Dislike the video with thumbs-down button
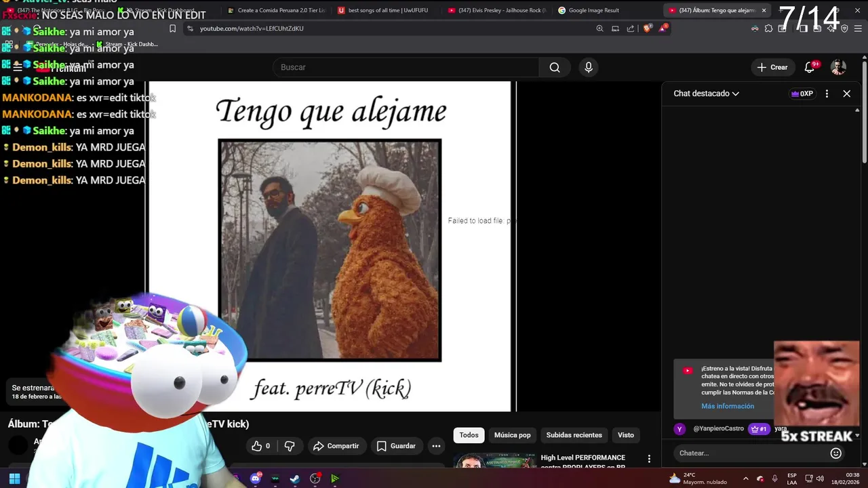 (290, 446)
